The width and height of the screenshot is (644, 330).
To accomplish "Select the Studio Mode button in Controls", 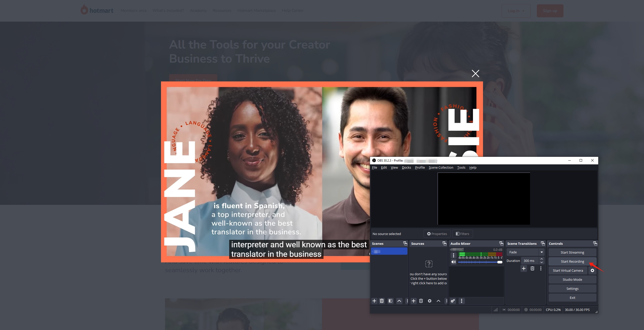I will click(572, 279).
